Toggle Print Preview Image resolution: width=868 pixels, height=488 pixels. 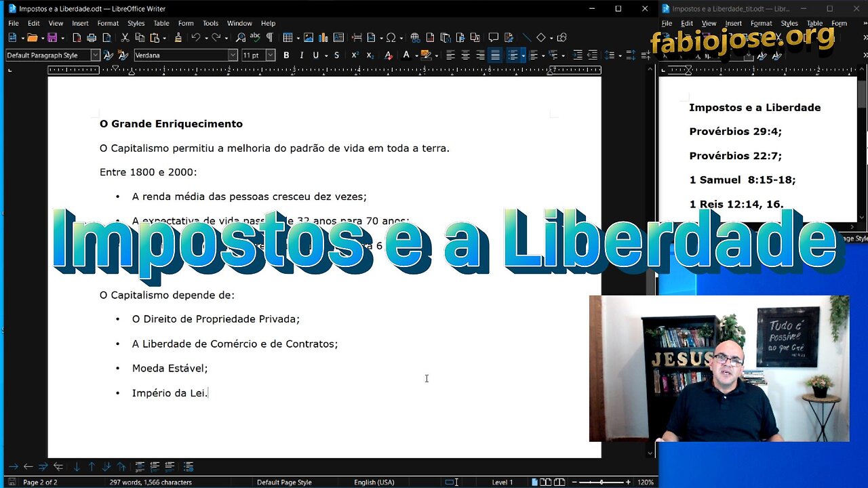coord(106,38)
